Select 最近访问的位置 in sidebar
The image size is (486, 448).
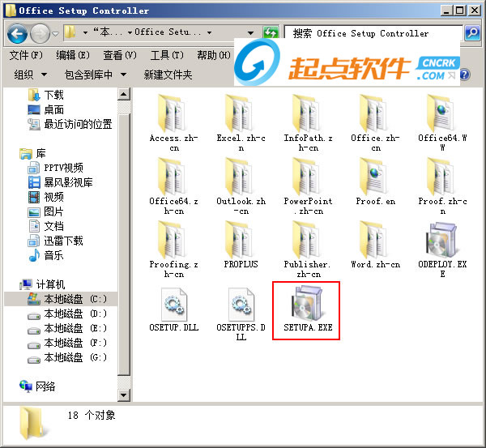tap(70, 124)
